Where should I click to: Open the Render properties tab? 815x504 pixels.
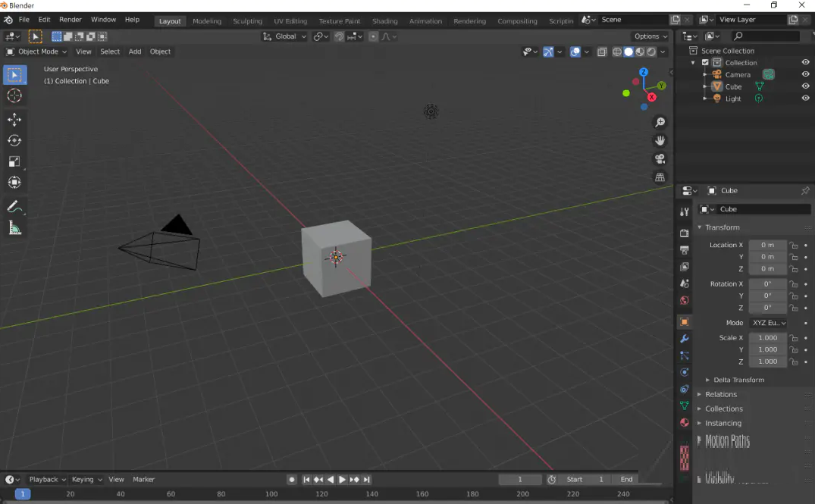coord(685,233)
